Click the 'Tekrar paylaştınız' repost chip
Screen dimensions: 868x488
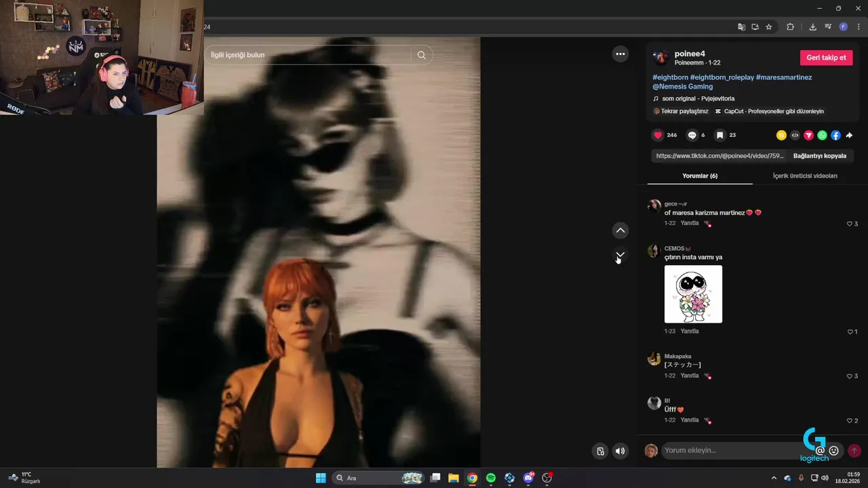681,111
